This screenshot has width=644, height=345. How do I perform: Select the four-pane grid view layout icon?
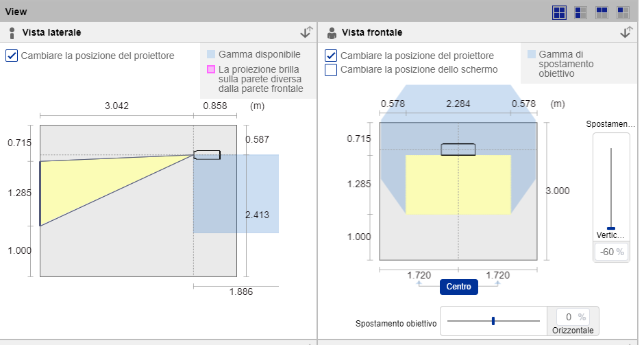(559, 13)
